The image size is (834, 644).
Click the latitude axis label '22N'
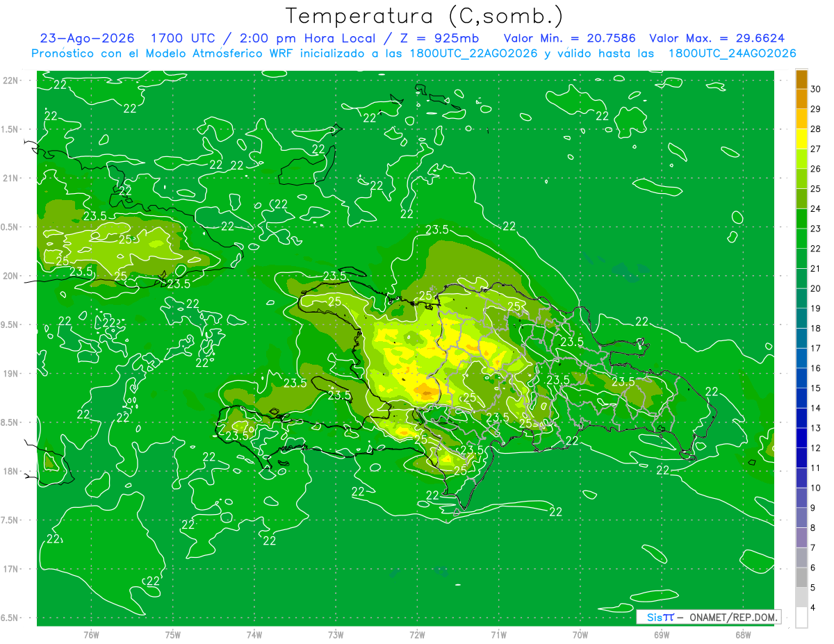coord(11,80)
